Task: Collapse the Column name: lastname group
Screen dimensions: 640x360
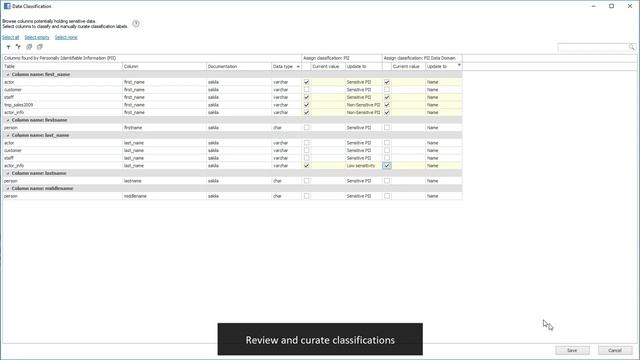Action: coord(8,173)
